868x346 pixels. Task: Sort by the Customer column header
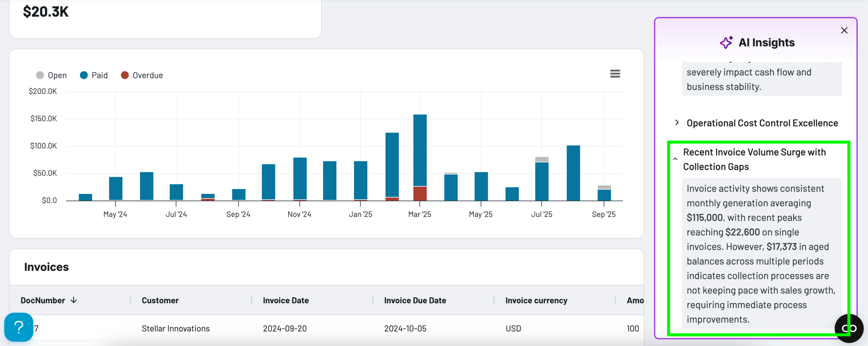(160, 300)
